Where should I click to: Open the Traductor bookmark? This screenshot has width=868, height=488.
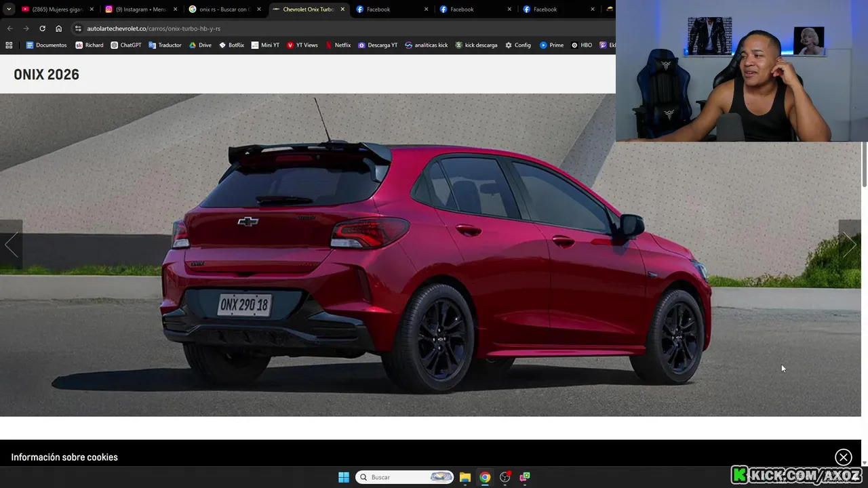point(165,45)
